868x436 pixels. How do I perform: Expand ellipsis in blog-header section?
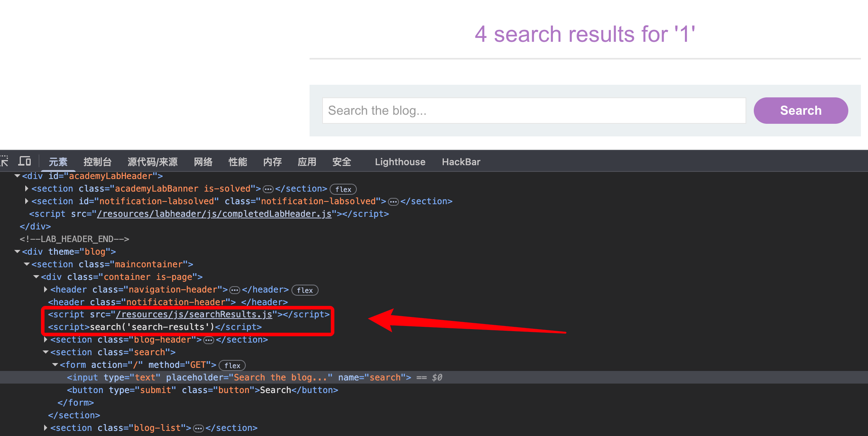click(x=209, y=340)
